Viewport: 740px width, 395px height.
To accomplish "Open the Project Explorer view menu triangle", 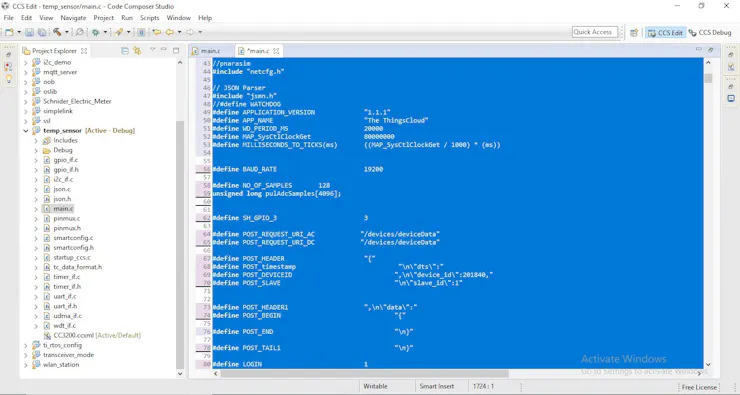I will tap(152, 49).
